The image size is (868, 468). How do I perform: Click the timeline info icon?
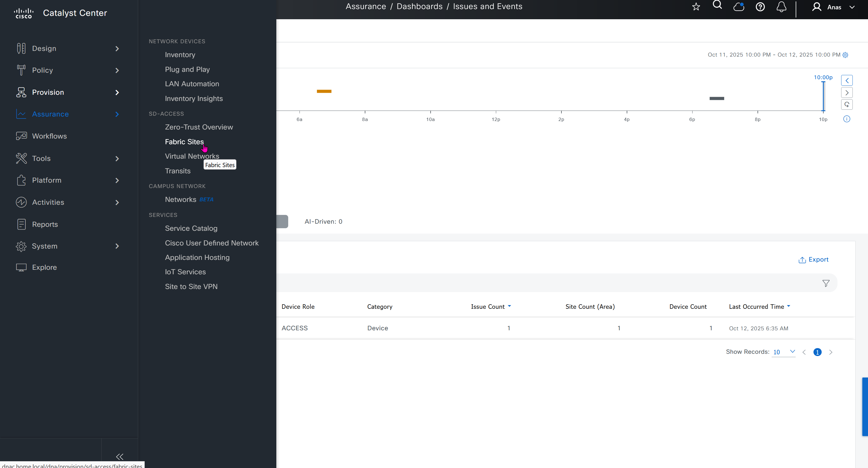point(847,119)
